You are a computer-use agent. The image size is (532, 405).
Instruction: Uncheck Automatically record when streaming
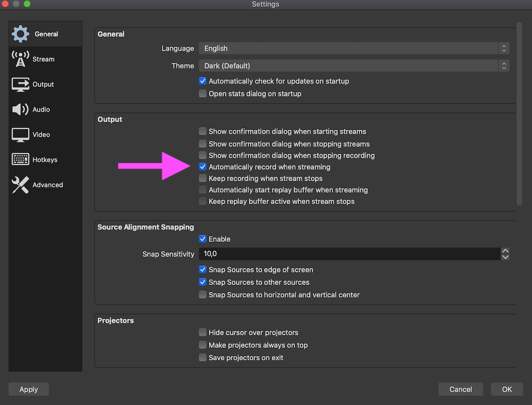203,167
